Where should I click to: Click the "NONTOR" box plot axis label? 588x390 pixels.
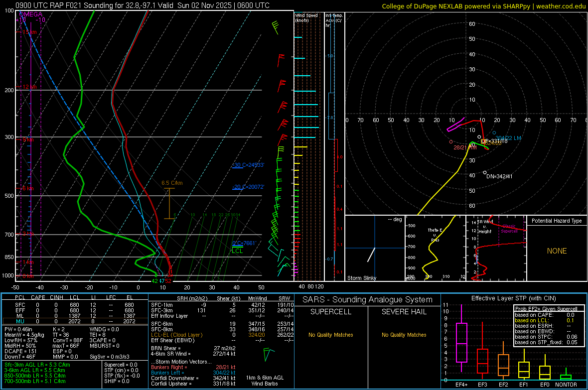[566, 385]
